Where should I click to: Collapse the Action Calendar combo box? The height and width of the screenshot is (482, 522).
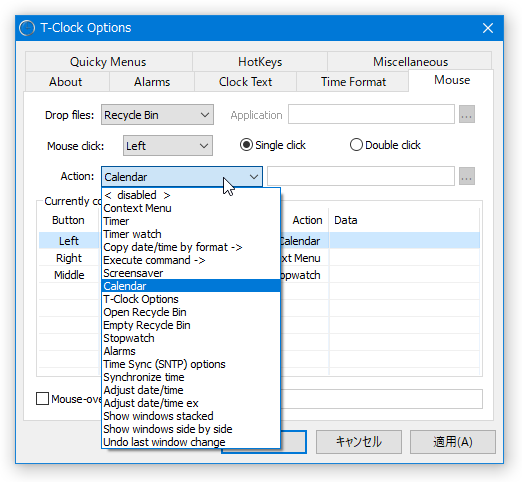[182, 177]
